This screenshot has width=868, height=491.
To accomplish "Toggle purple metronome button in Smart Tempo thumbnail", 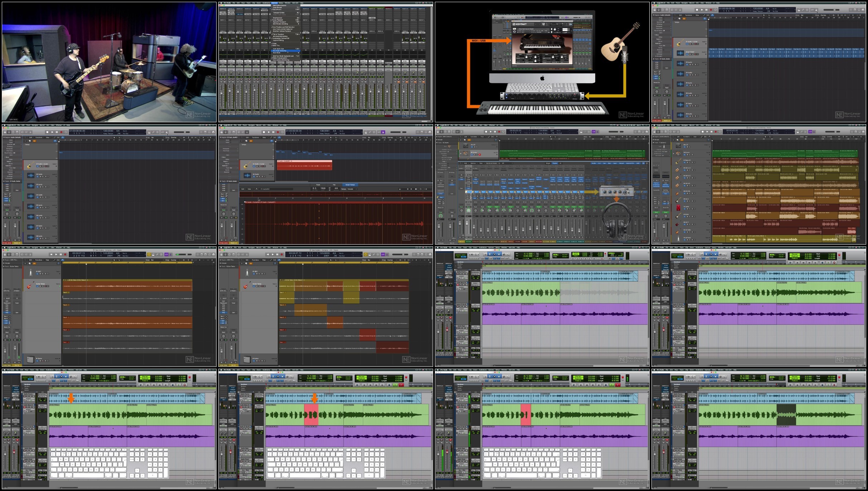I will (383, 132).
